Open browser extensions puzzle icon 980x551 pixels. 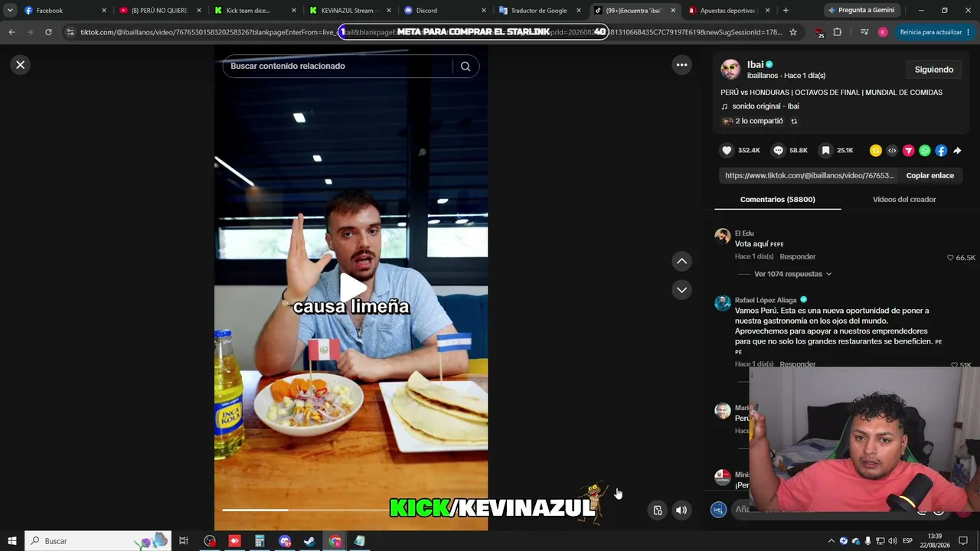click(837, 32)
